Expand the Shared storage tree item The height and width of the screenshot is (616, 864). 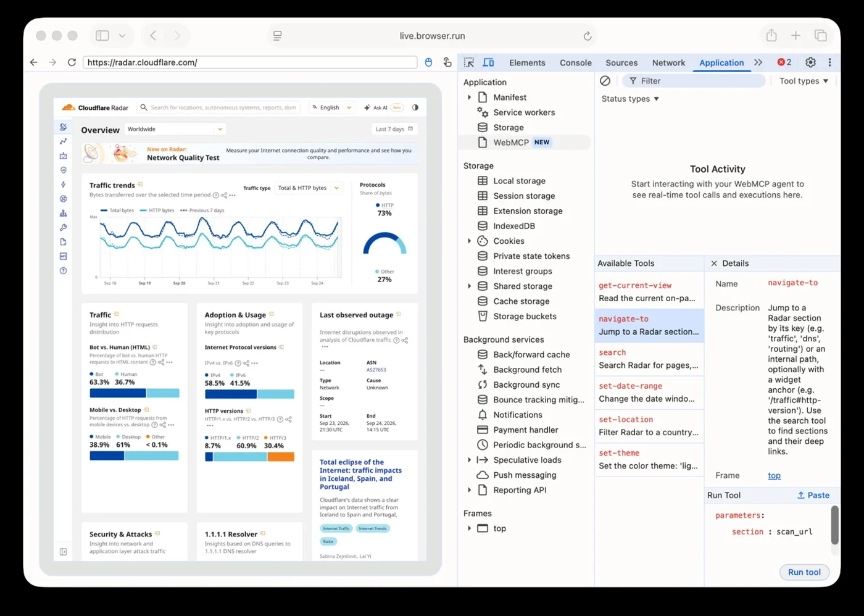[470, 286]
